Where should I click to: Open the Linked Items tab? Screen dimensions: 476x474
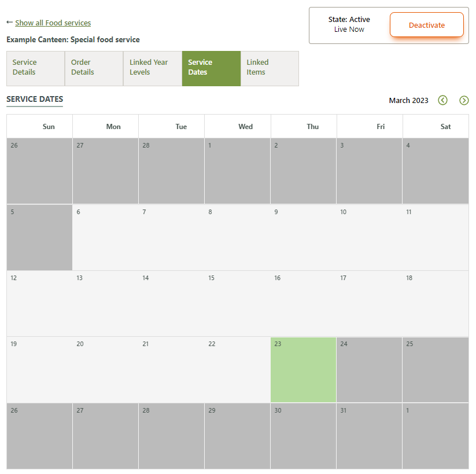click(270, 68)
